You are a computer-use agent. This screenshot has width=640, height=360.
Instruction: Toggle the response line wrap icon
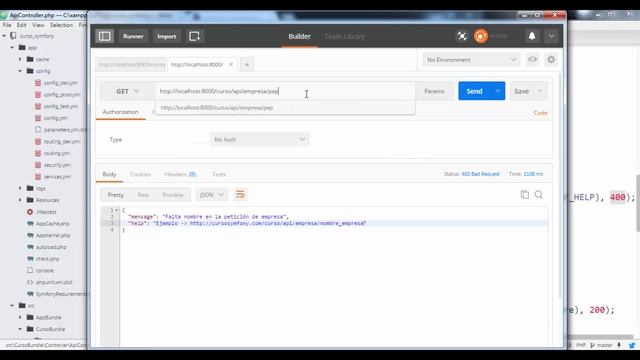click(240, 195)
